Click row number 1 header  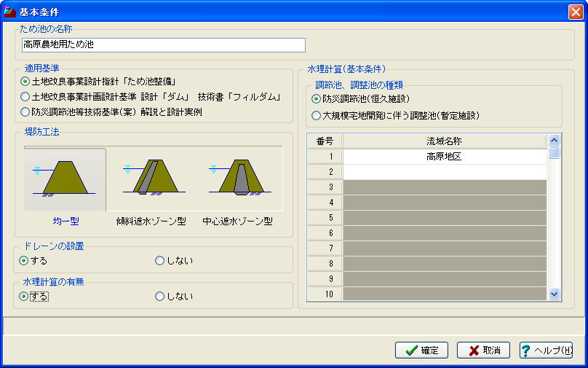tap(325, 157)
